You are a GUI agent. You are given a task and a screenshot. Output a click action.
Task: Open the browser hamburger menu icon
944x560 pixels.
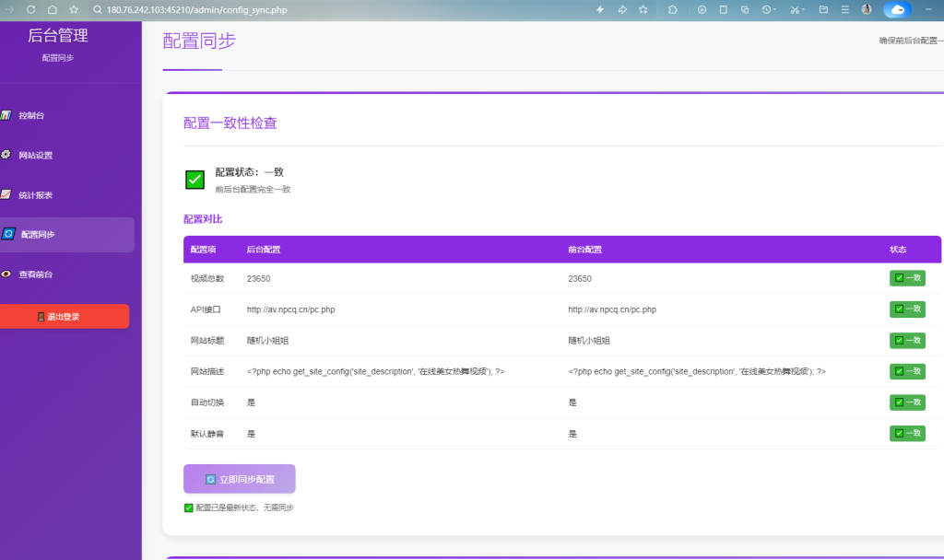click(x=844, y=9)
